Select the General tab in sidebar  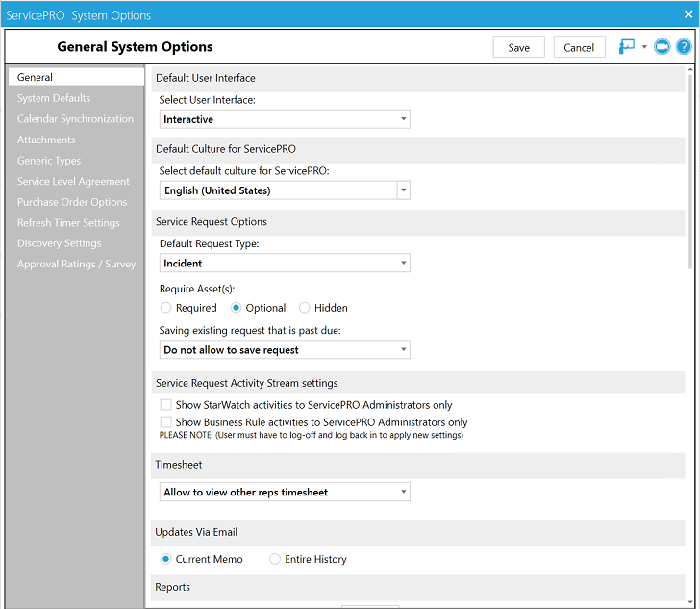76,77
